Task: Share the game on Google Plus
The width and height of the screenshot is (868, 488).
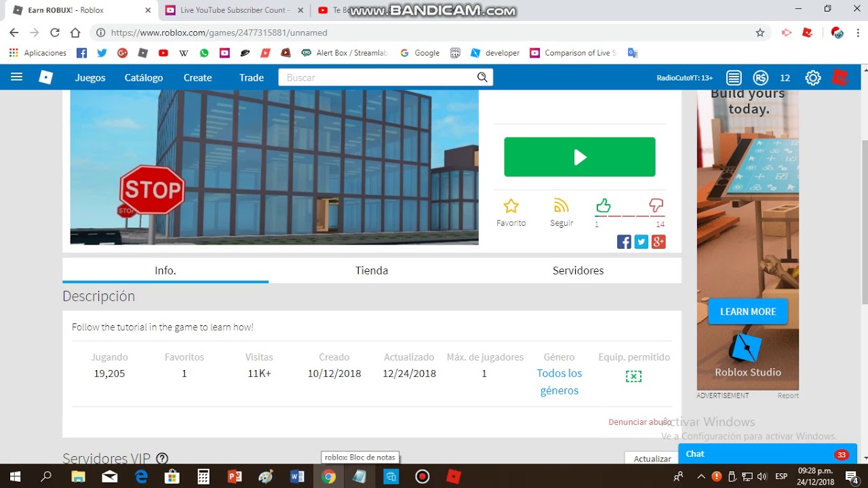Action: click(658, 242)
